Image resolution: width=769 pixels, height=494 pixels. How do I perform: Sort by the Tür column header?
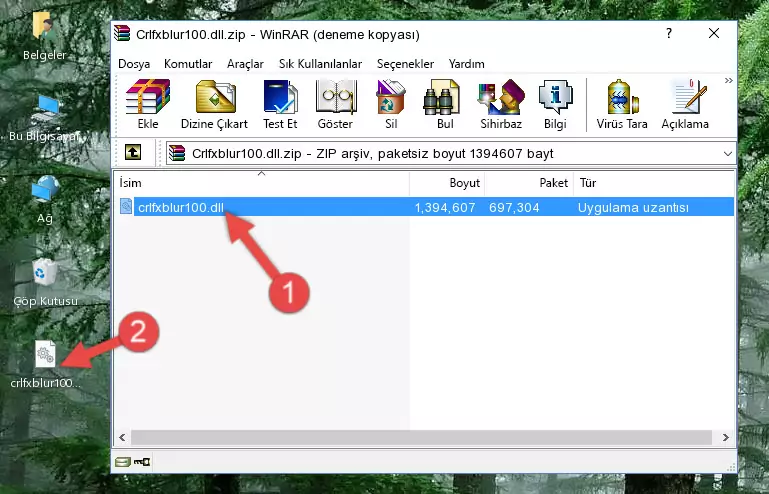[x=654, y=183]
